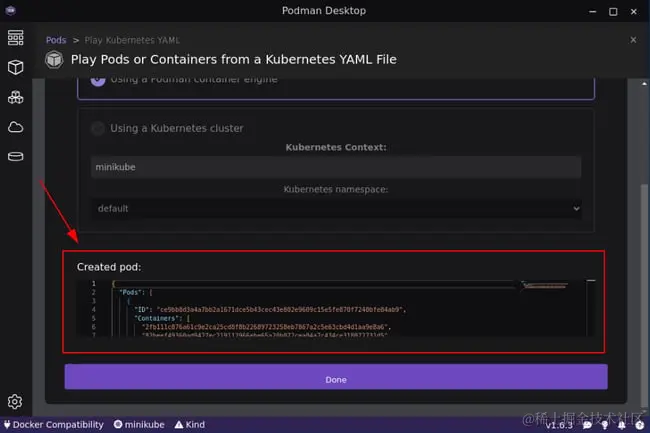Click the container hash on line 6
The image size is (650, 433).
(265, 327)
